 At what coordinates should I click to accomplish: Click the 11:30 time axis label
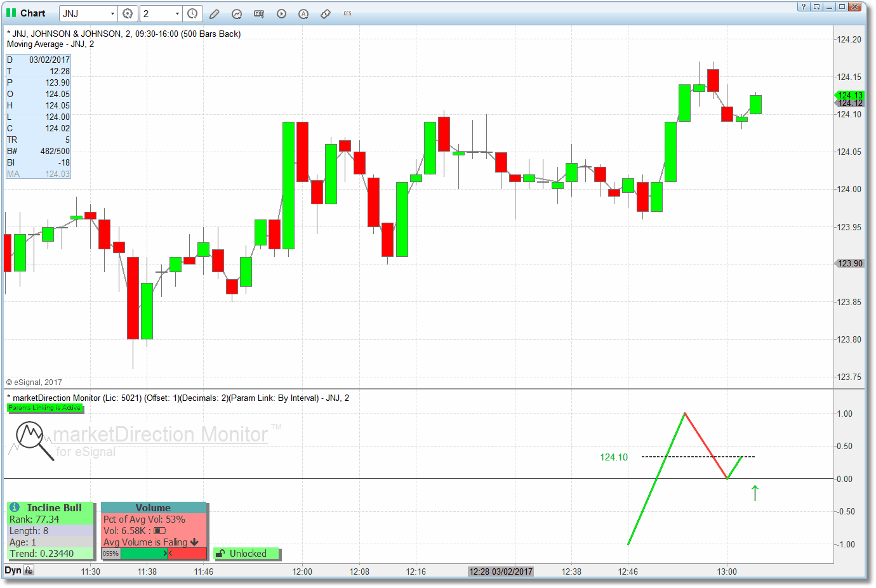click(x=90, y=572)
